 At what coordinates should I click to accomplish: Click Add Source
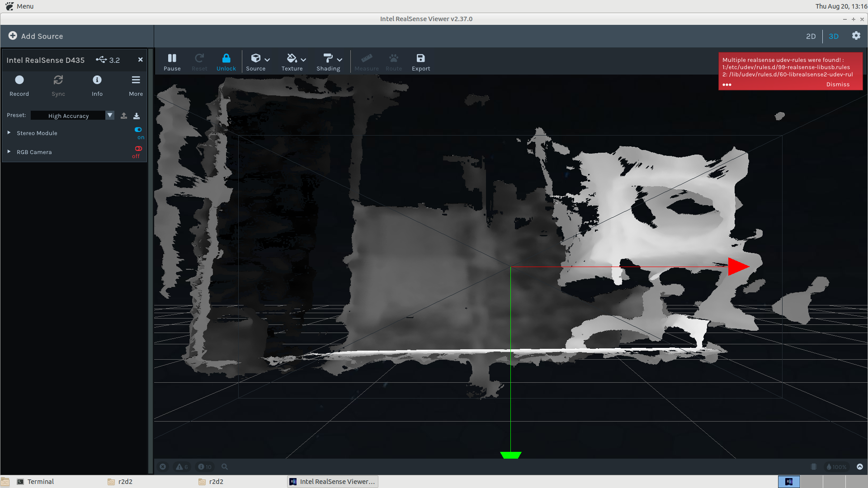coord(35,36)
